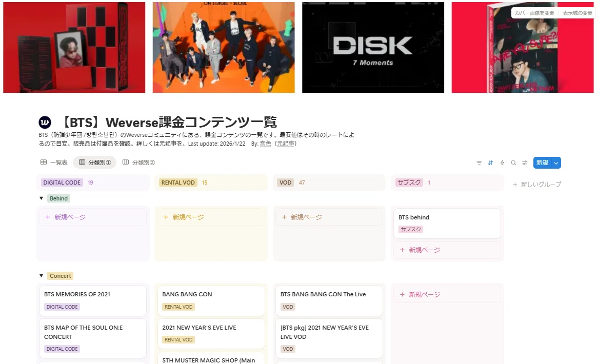Click the lightning automation icon
Viewport: 598px width, 364px height.
[502, 163]
